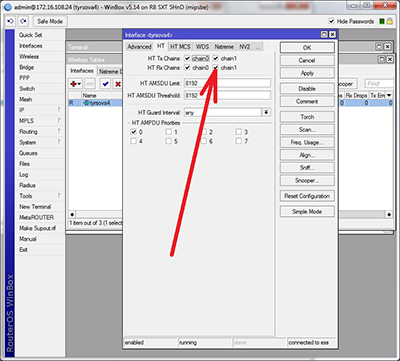
Task: Click the Sniff... button
Action: 307,168
